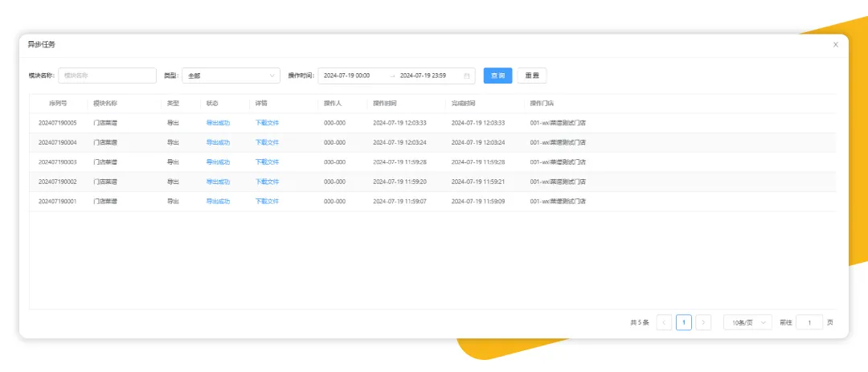This screenshot has width=868, height=372.
Task: Click the 操作时间 column header
Action: coord(385,104)
